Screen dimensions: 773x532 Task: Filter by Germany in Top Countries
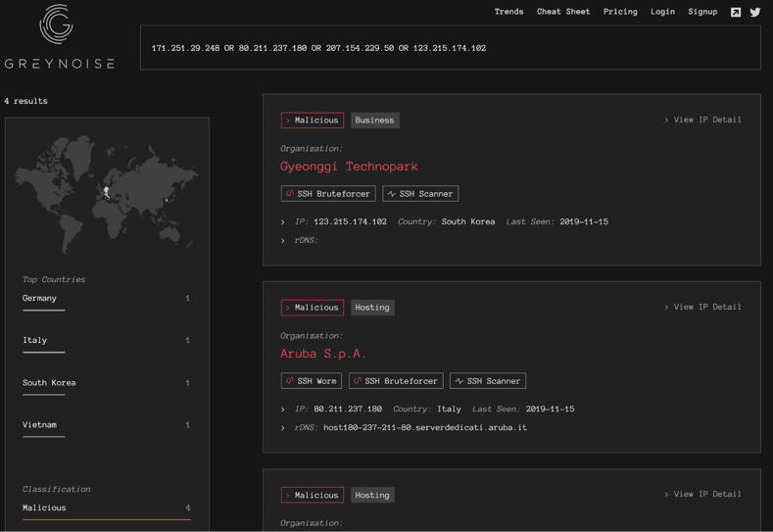(x=107, y=300)
